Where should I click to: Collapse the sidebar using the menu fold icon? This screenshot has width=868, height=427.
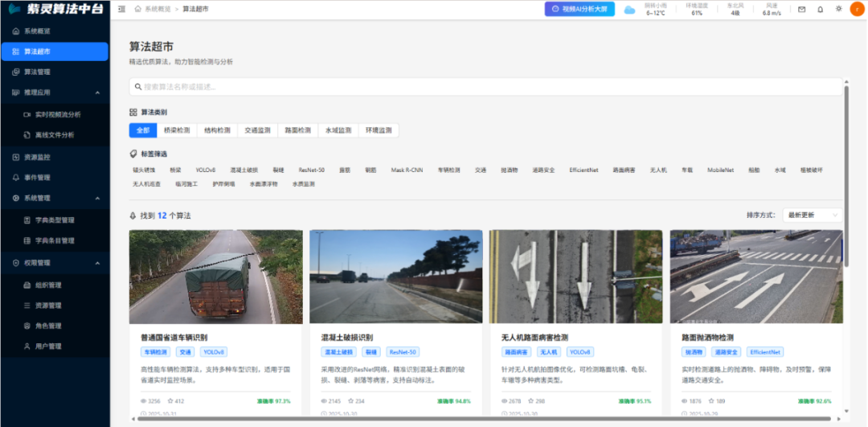121,9
